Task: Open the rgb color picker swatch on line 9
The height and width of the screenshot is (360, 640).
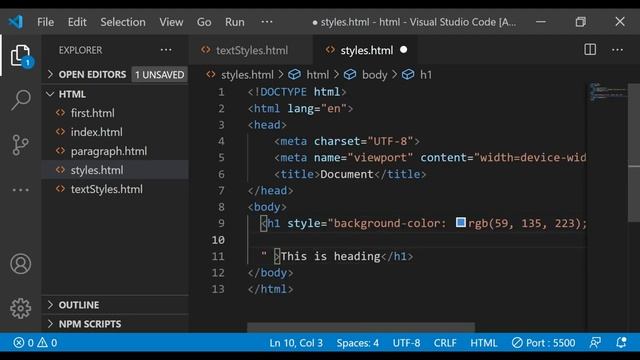Action: pyautogui.click(x=461, y=222)
